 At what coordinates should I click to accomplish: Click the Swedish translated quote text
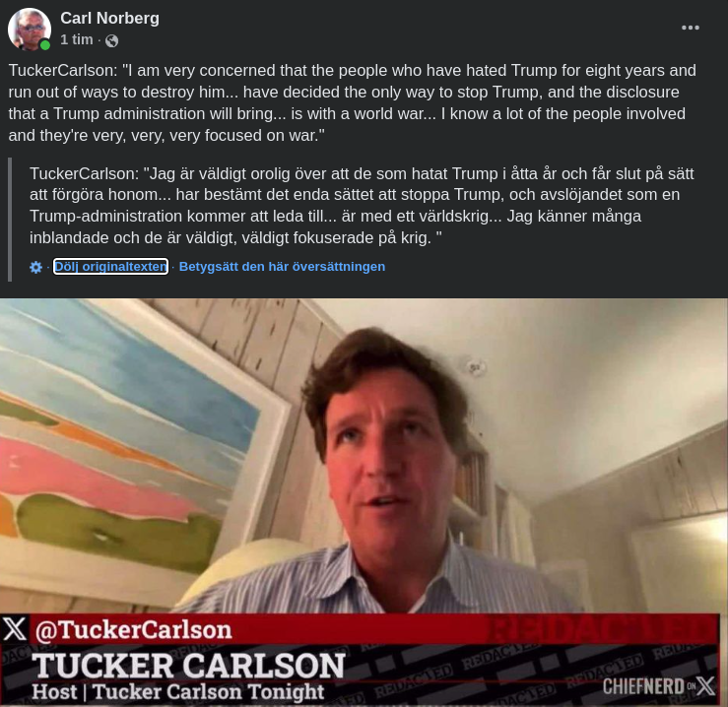click(362, 206)
